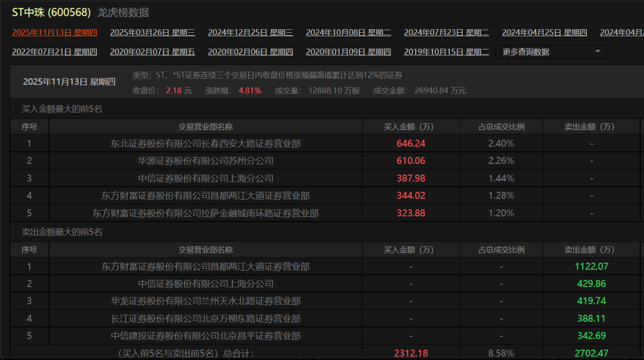Click the 龙虎榜数据 heading

(123, 13)
